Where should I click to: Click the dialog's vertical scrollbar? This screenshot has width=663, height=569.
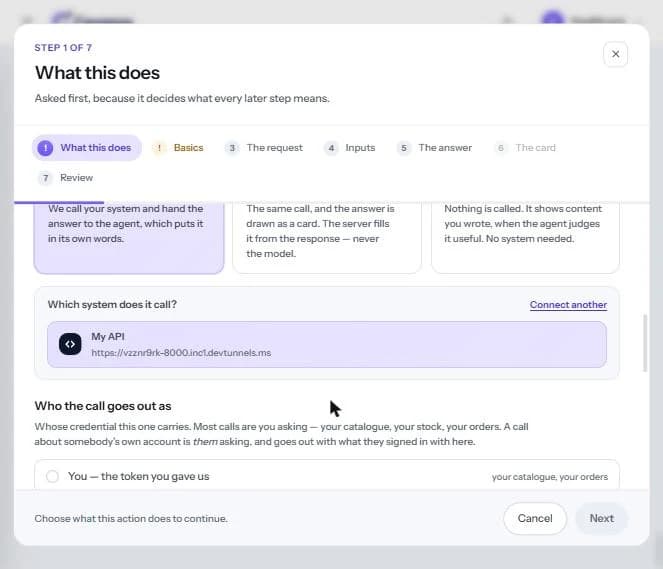point(645,343)
